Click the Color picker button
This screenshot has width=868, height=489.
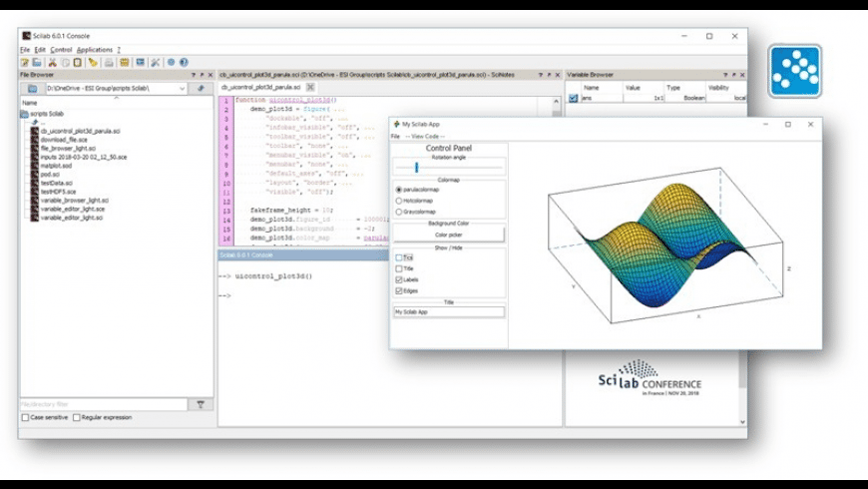coord(449,235)
